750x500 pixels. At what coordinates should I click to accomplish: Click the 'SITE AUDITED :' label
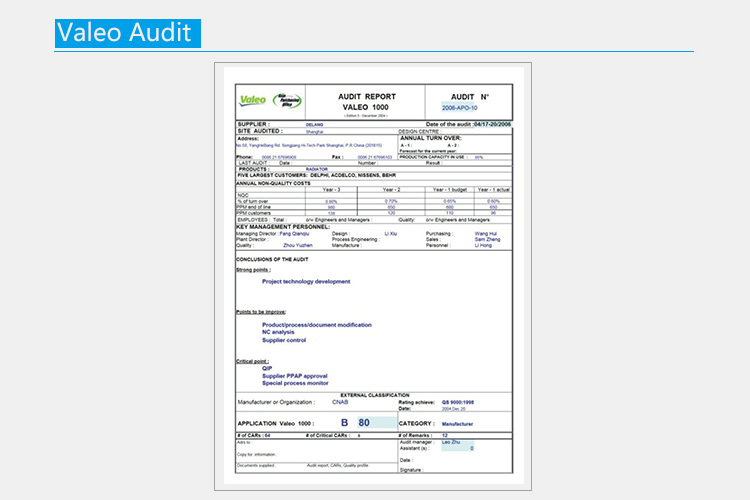260,131
